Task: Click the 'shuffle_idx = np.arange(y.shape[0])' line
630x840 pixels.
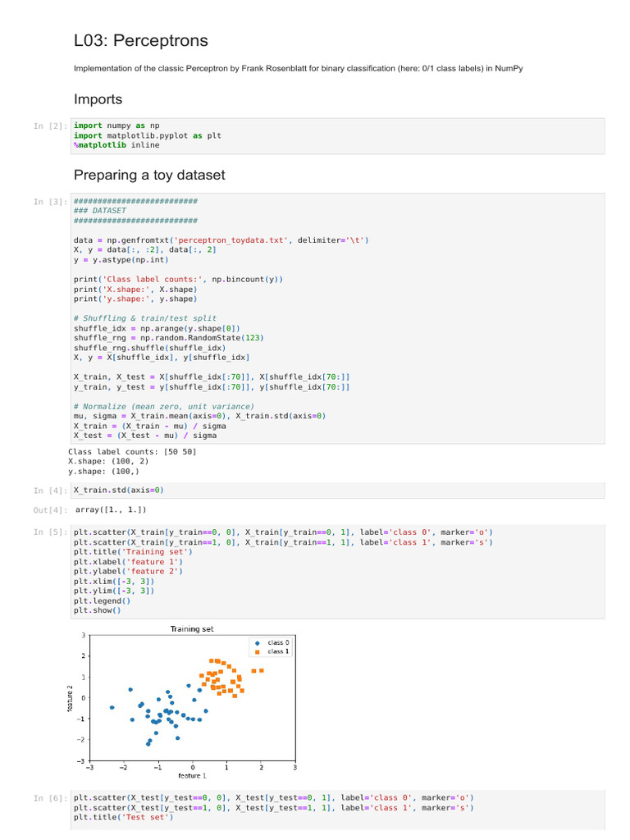Action: click(157, 328)
